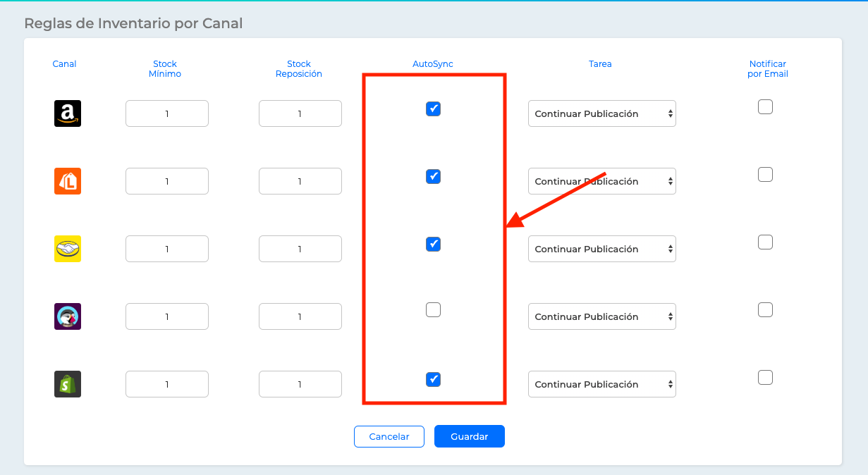Focus Stock Reposición field for Amazon
This screenshot has height=475, width=868.
pyautogui.click(x=300, y=113)
